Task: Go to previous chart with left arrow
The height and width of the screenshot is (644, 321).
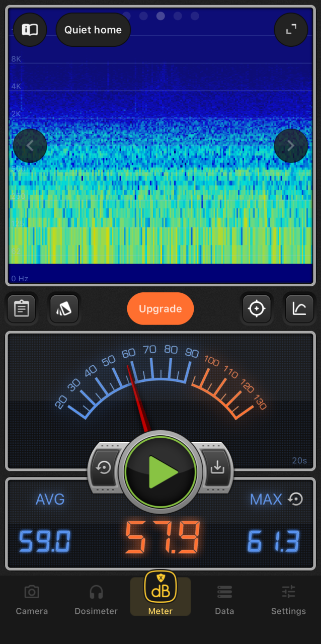Action: click(x=30, y=146)
